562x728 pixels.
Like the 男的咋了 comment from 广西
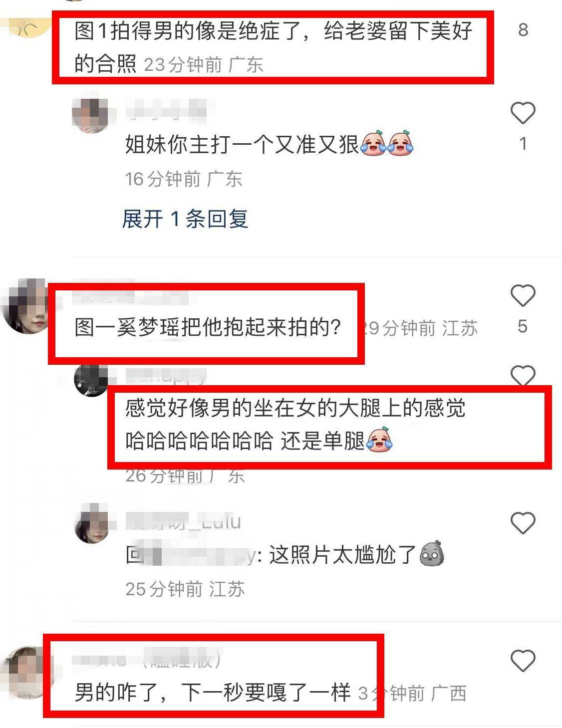523,661
